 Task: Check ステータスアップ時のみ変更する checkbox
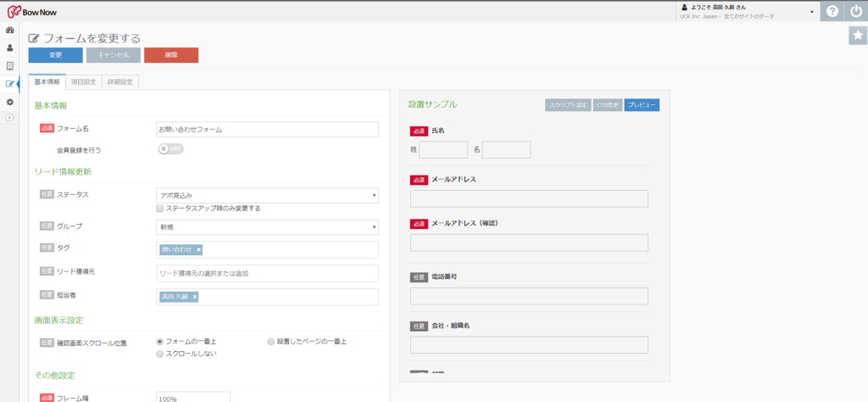[x=160, y=208]
